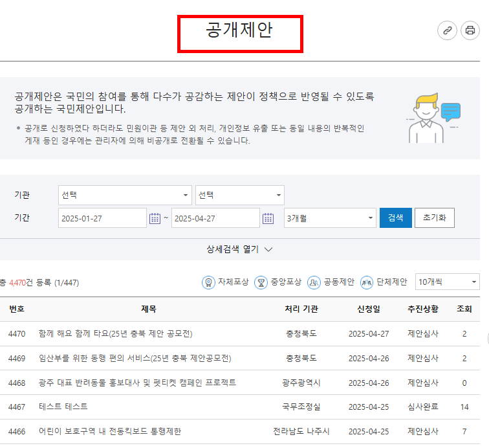Click the 단체제안 legend label
489x448 pixels.
tap(392, 282)
